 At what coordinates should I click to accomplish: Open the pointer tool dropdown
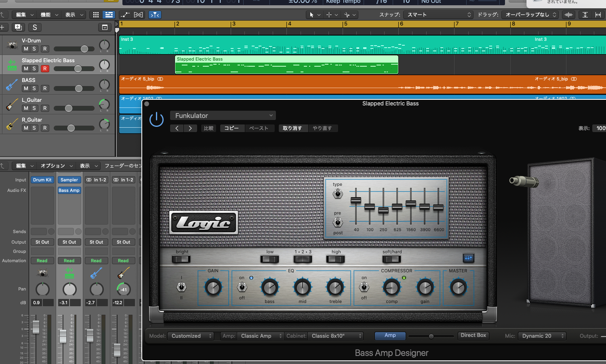(315, 15)
